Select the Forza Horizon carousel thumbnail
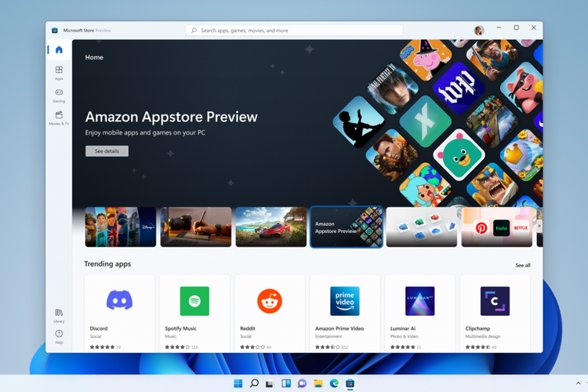The height and width of the screenshot is (392, 588). click(x=271, y=227)
